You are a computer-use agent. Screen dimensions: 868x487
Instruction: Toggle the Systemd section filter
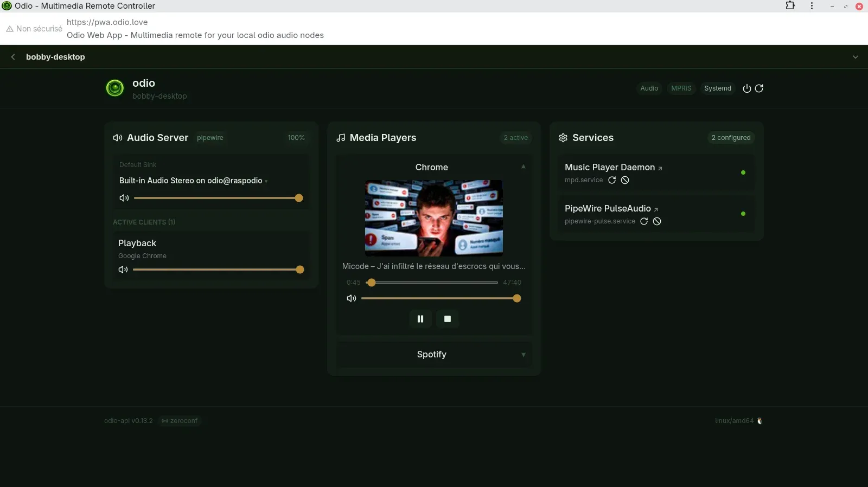click(x=718, y=88)
